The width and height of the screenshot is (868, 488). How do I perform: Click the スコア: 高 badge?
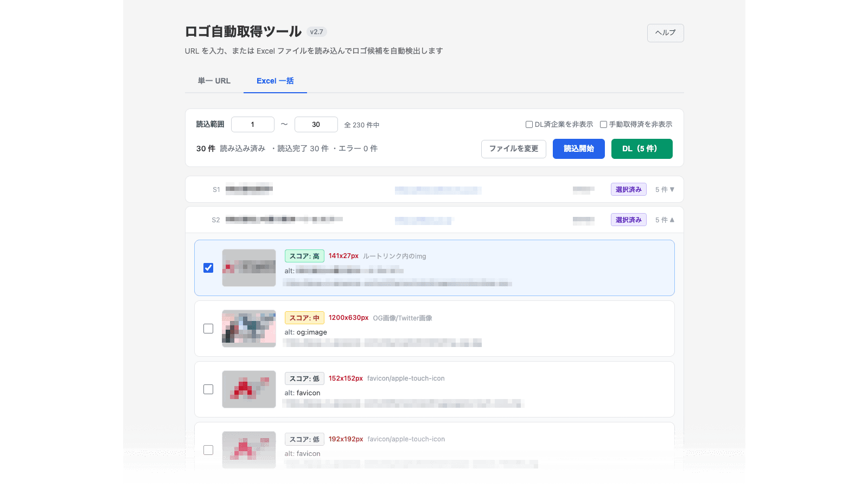[304, 256]
